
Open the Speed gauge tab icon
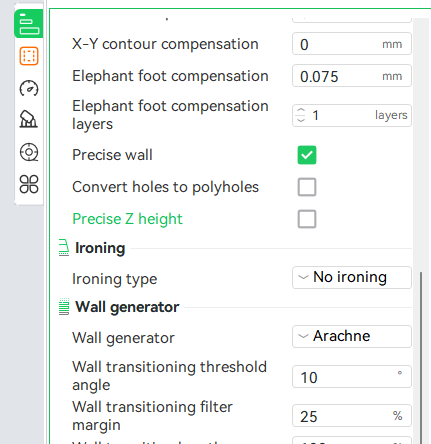29,88
